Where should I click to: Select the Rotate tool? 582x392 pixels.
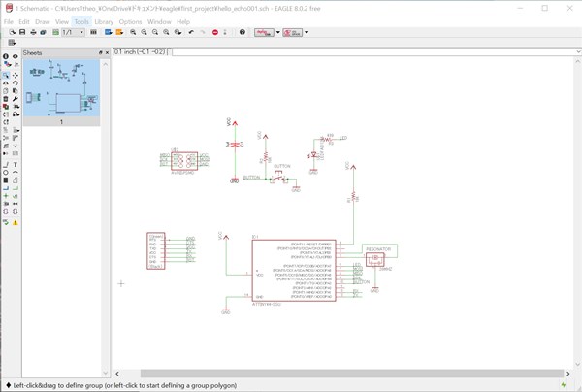tap(16, 82)
